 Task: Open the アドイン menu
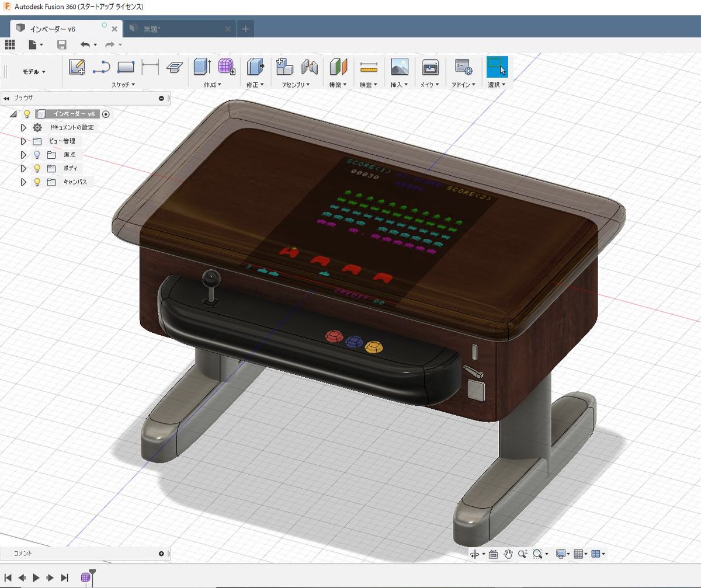point(463,85)
